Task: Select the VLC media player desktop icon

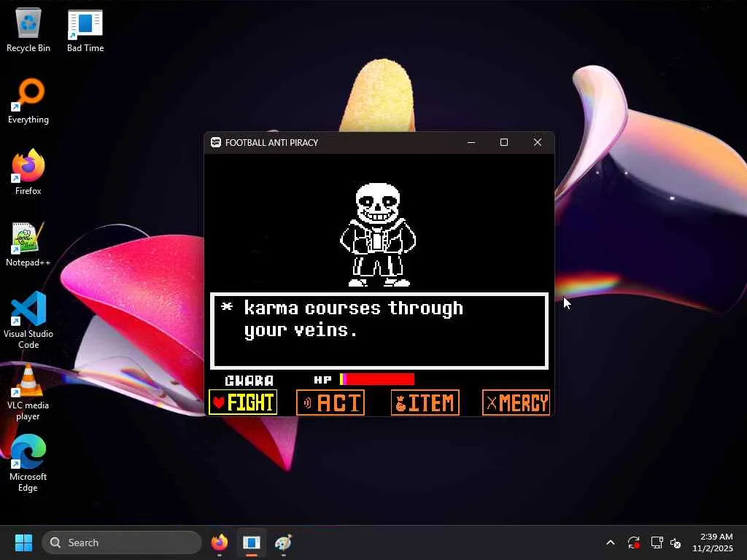Action: (x=28, y=392)
